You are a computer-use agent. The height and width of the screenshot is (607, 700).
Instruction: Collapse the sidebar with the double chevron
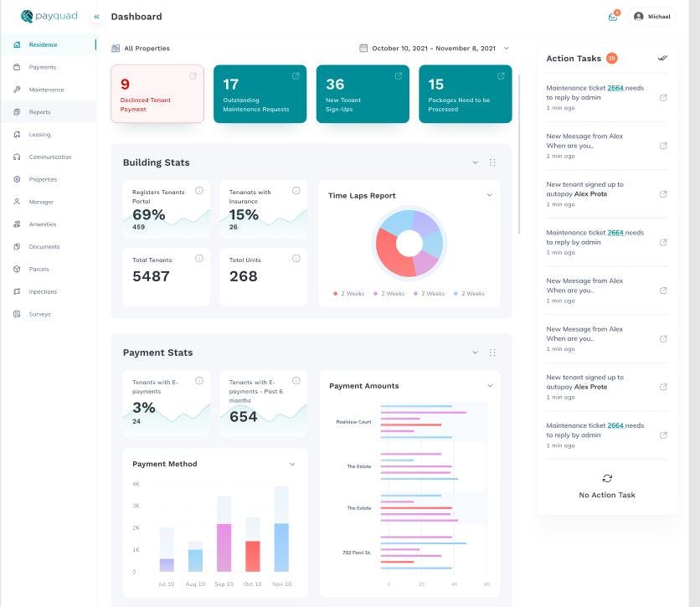tap(95, 15)
